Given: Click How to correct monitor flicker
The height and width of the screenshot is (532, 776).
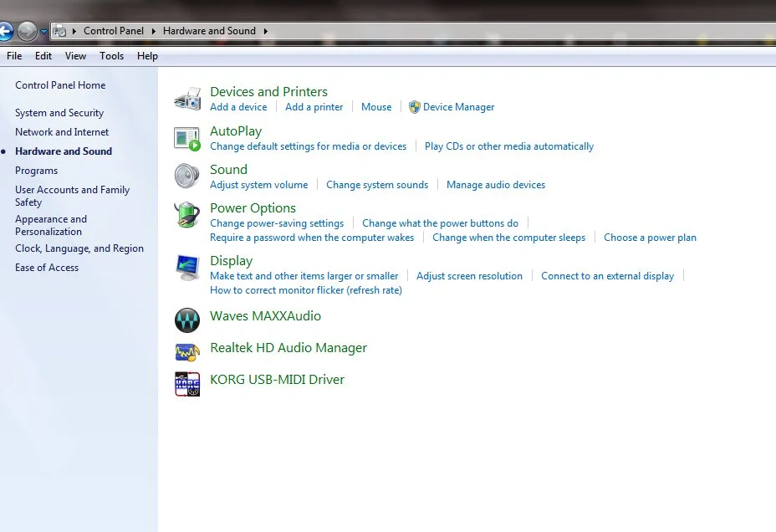Looking at the screenshot, I should tap(306, 290).
